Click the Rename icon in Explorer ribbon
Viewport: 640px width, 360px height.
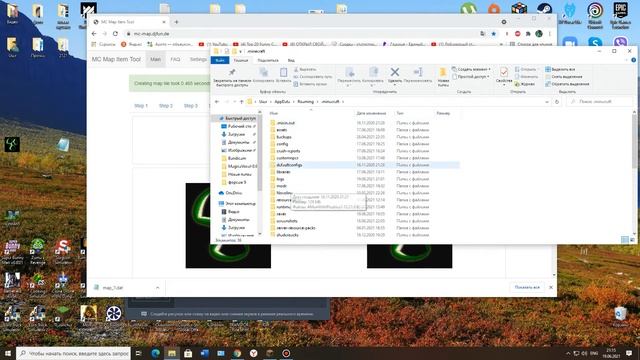pos(418,72)
